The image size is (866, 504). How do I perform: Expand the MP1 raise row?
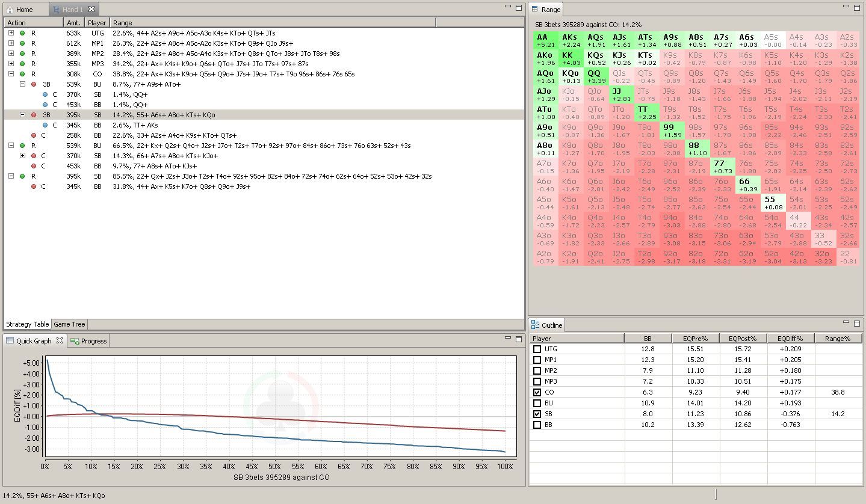point(11,43)
